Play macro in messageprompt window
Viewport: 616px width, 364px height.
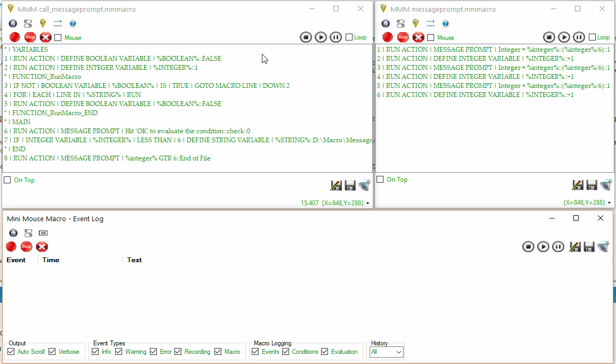point(564,37)
